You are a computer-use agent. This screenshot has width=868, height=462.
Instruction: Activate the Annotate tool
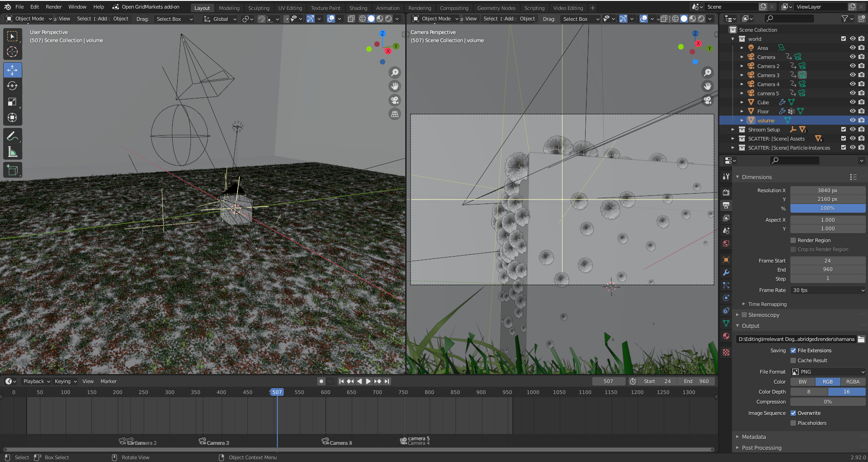pos(13,135)
